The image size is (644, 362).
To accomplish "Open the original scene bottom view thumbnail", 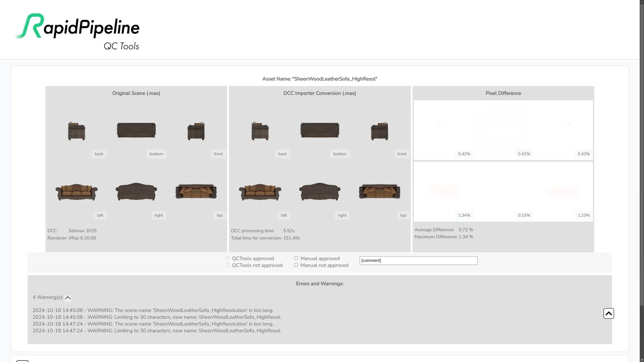I will (x=136, y=130).
